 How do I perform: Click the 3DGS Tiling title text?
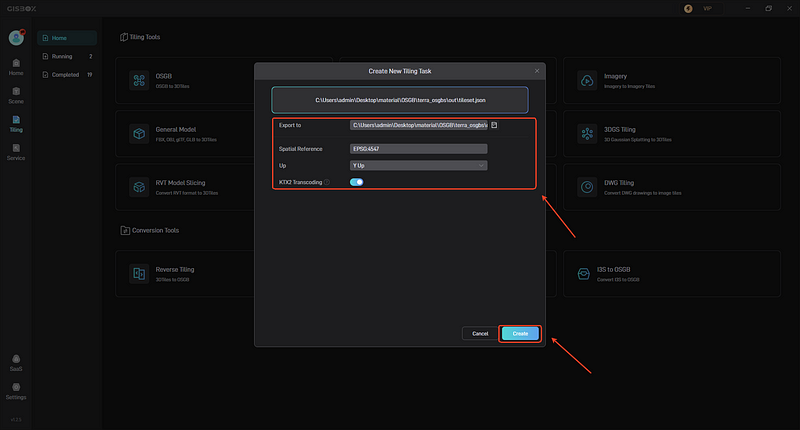pos(619,130)
